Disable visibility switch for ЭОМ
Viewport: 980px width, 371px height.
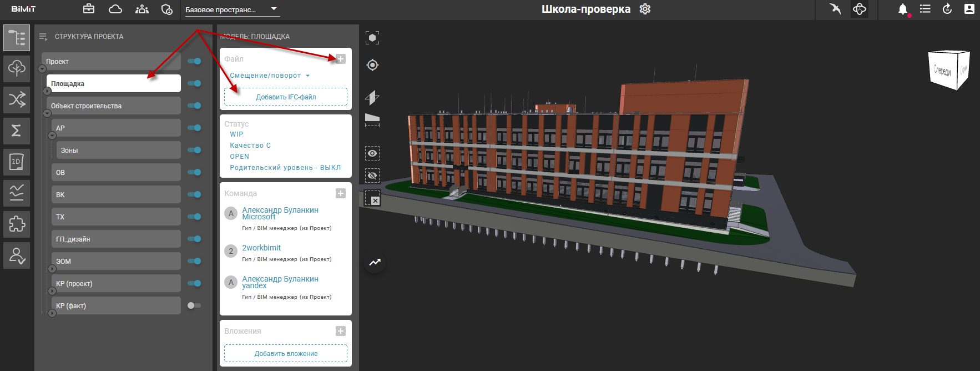click(x=194, y=261)
